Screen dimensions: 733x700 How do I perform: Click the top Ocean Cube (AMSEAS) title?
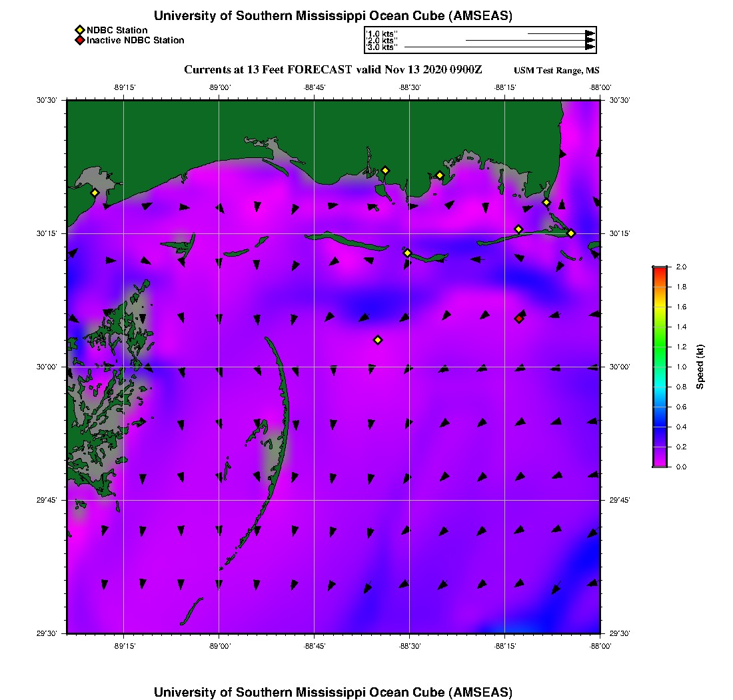click(333, 15)
